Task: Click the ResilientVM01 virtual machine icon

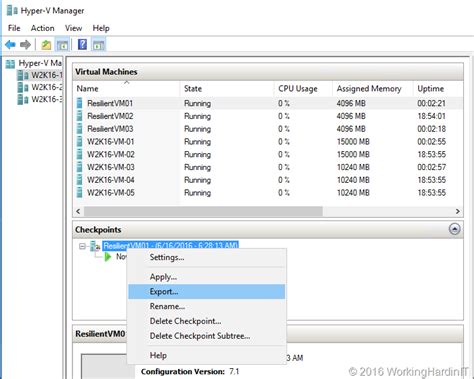Action: (79, 103)
